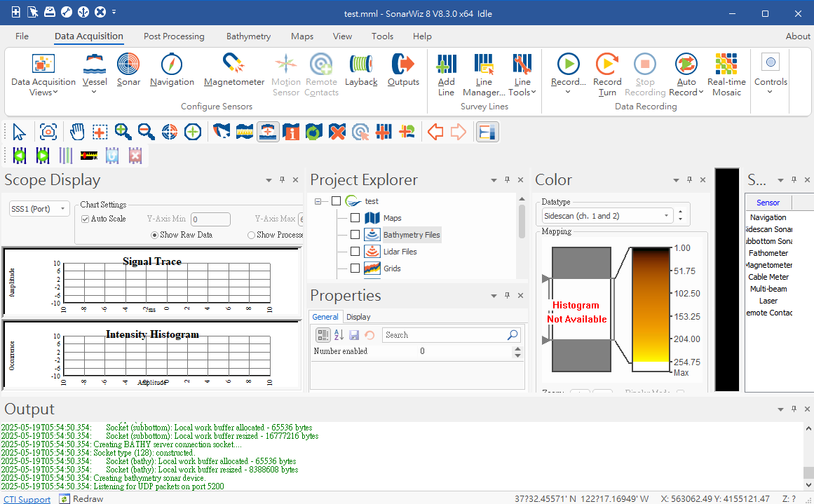The height and width of the screenshot is (504, 814).
Task: Click the Redraw button
Action: click(x=82, y=499)
